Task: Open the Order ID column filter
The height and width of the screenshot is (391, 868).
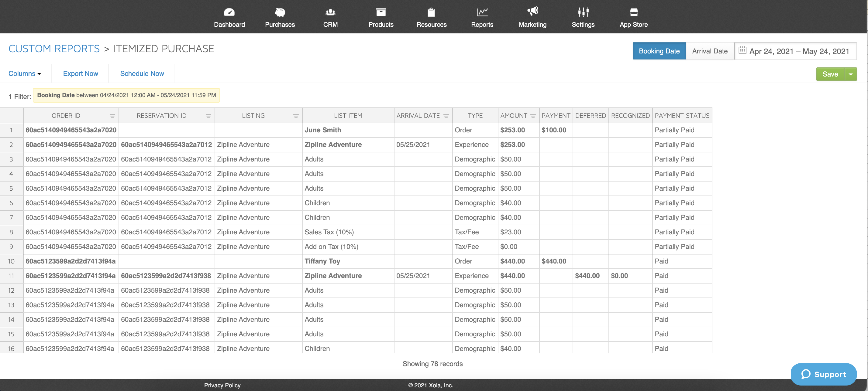Action: (112, 116)
